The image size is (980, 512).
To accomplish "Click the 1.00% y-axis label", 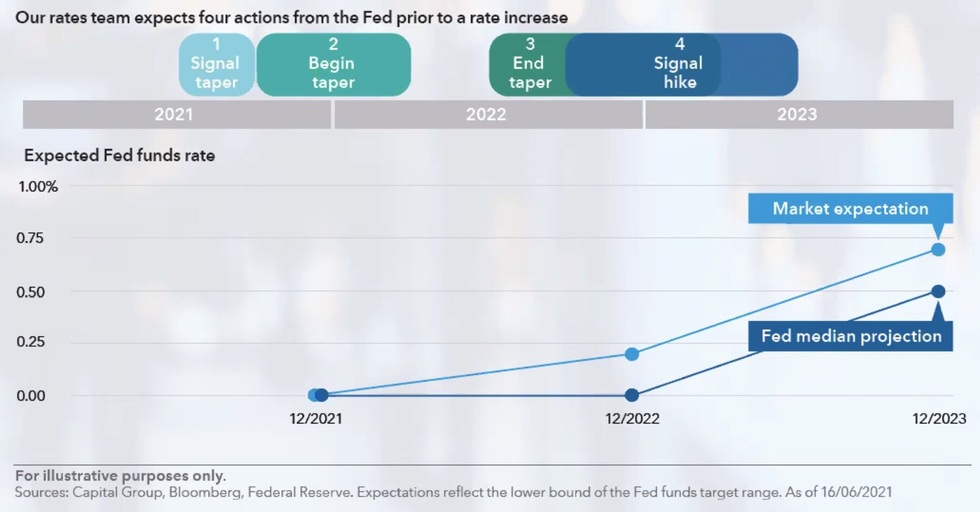I will [x=38, y=186].
